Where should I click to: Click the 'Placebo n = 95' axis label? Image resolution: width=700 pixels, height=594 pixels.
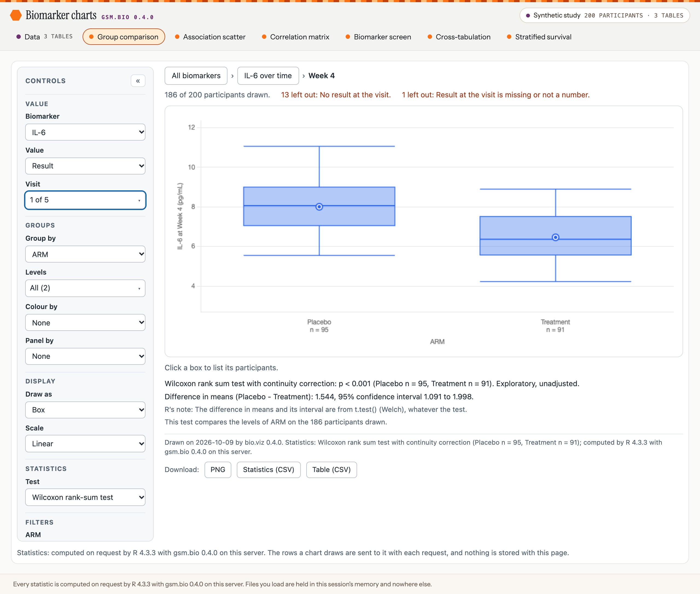tap(319, 326)
